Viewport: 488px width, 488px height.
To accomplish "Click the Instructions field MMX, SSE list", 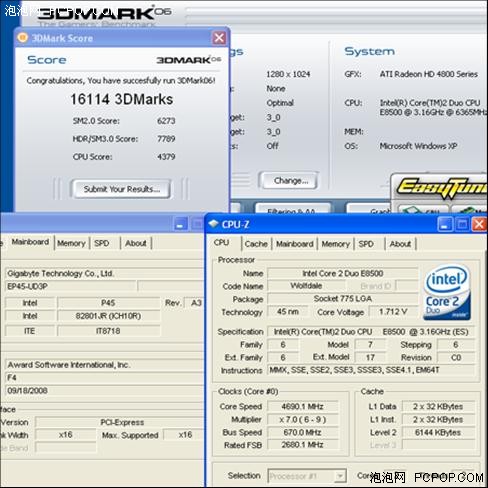I will 371,370.
